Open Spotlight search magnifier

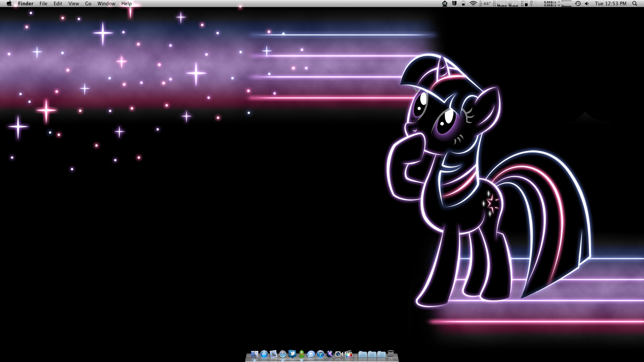(635, 4)
